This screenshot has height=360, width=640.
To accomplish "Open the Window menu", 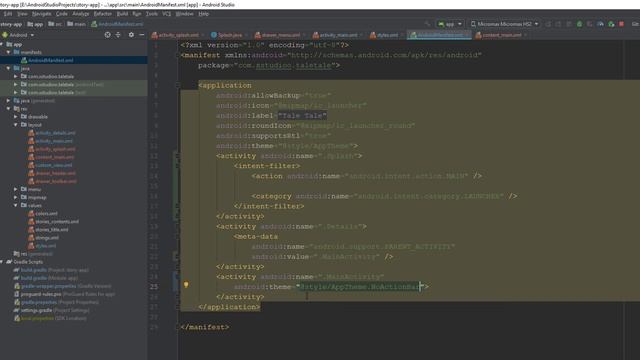I will click(184, 14).
